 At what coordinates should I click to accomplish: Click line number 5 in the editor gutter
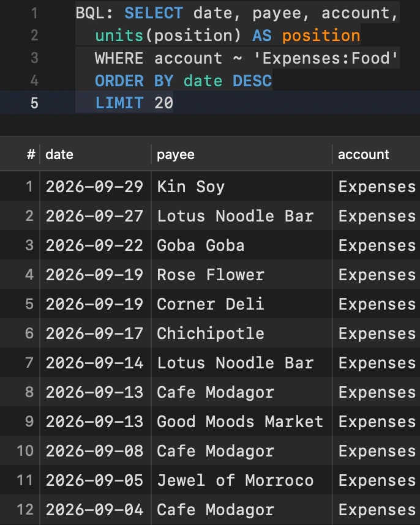(x=34, y=103)
